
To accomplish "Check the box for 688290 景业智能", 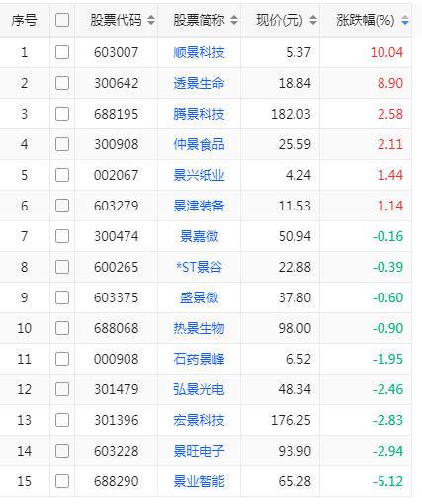I will (62, 481).
